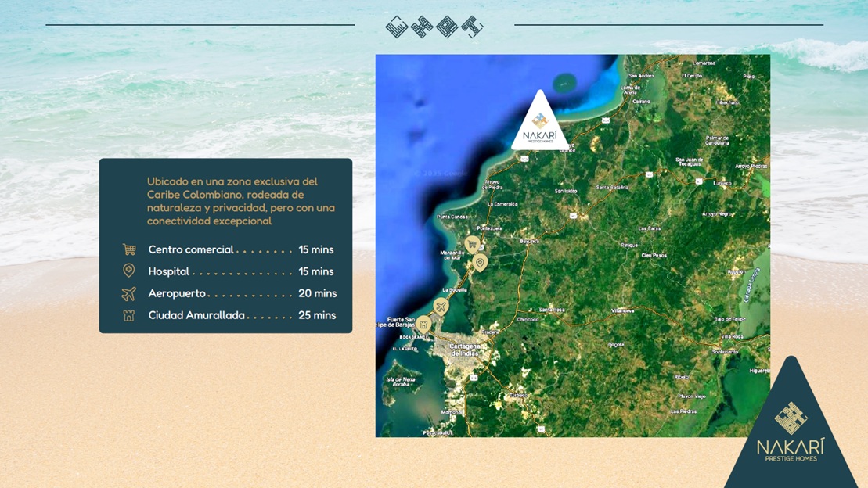Click the hospital pin icon beside Hospital
This screenshot has width=868, height=488.
[128, 271]
